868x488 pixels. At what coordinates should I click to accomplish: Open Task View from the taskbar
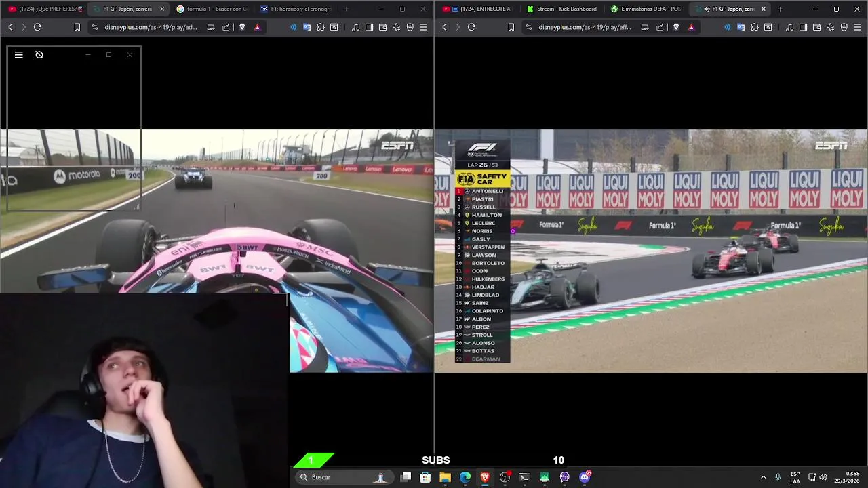coord(406,477)
